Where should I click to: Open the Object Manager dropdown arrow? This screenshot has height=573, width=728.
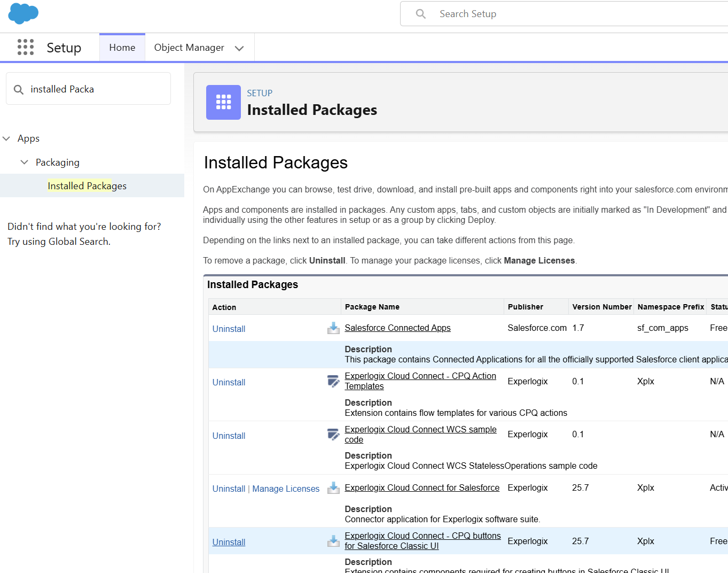coord(239,48)
